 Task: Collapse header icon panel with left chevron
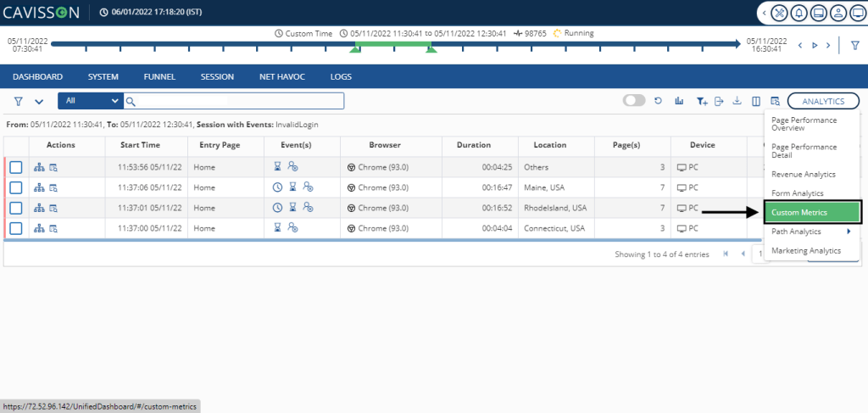coord(765,14)
